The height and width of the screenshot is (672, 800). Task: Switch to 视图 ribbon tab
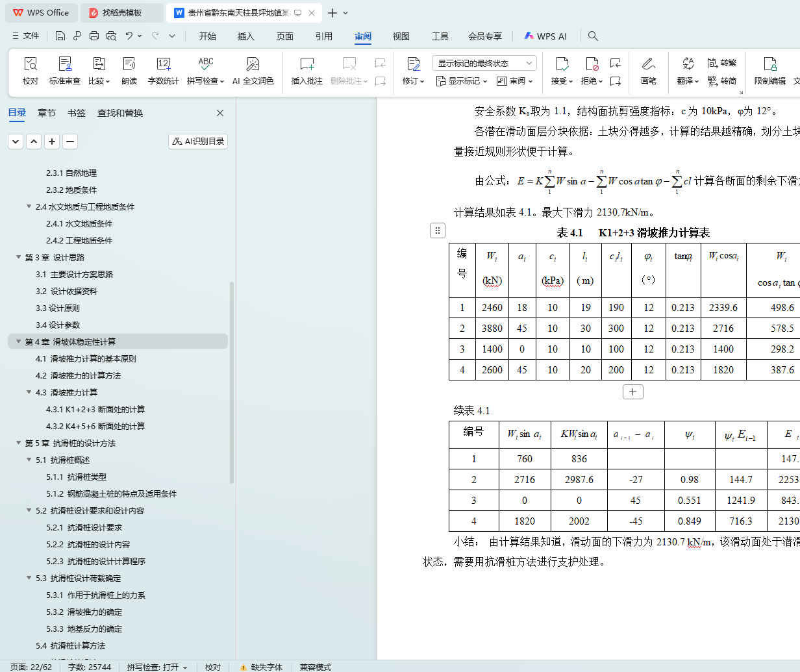point(401,36)
